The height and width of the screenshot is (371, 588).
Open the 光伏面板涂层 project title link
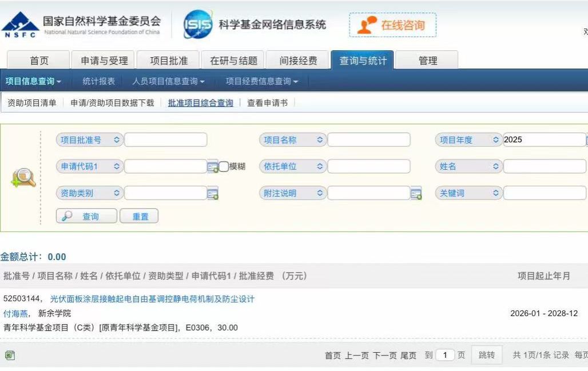(152, 299)
